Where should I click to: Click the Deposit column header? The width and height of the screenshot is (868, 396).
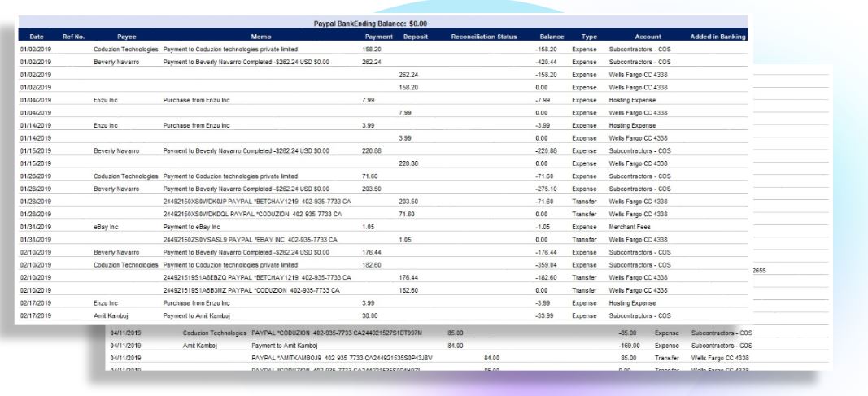pos(415,37)
